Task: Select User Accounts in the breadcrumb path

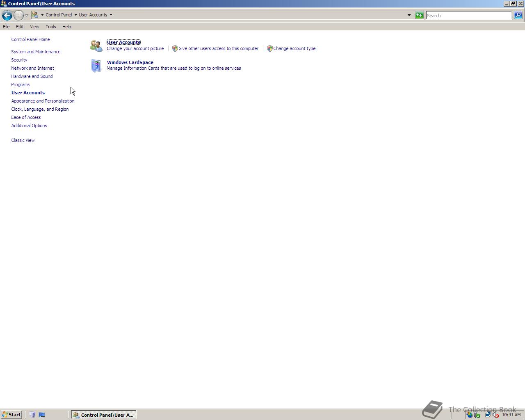Action: click(93, 15)
